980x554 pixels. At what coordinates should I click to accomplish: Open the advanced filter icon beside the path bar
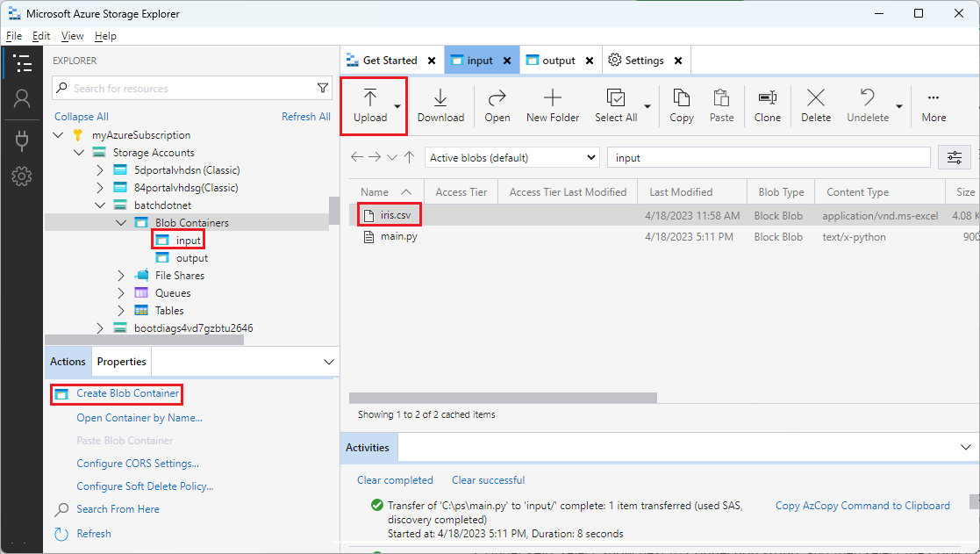point(955,156)
